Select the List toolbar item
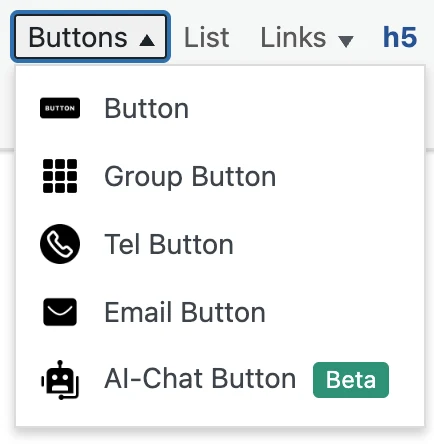This screenshot has width=434, height=444. [207, 37]
